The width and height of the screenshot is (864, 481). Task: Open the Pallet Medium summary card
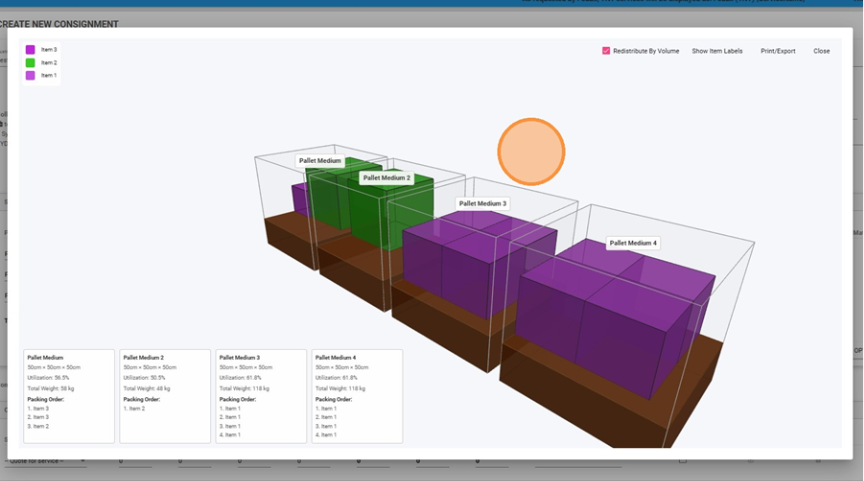point(68,395)
